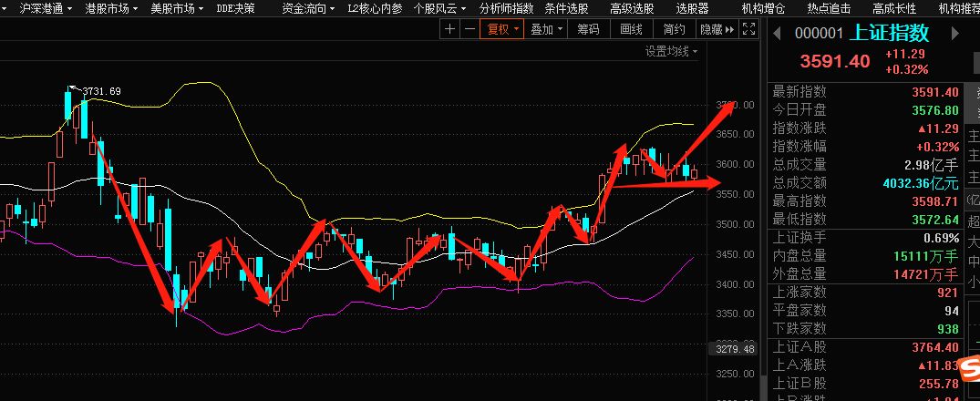Click the 筹码 chip distribution button
This screenshot has height=401, width=980.
[x=588, y=29]
